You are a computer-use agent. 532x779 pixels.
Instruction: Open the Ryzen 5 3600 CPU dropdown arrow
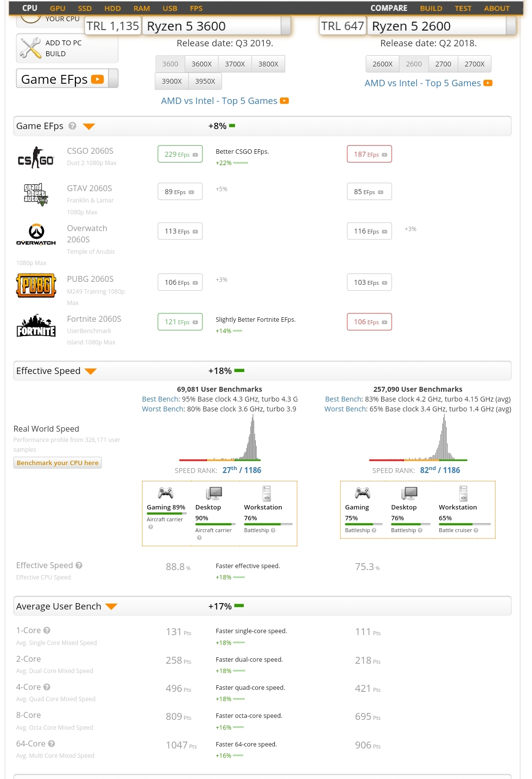(x=286, y=26)
